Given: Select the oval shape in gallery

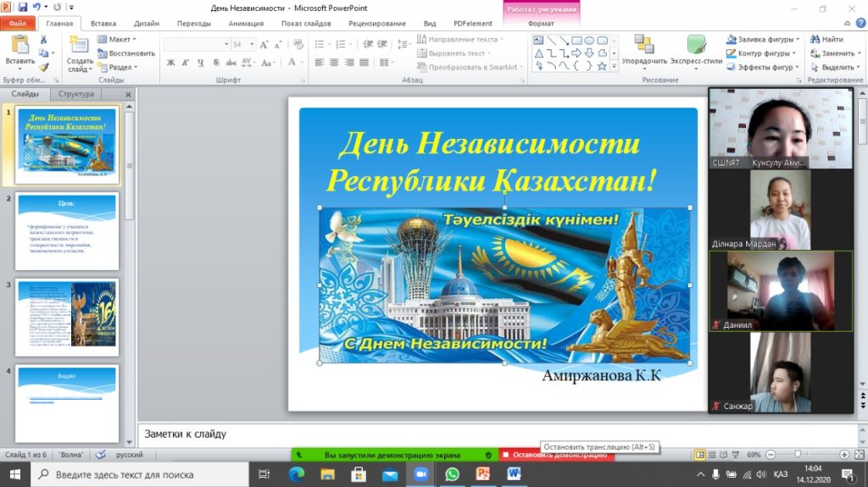Looking at the screenshot, I should click(590, 41).
